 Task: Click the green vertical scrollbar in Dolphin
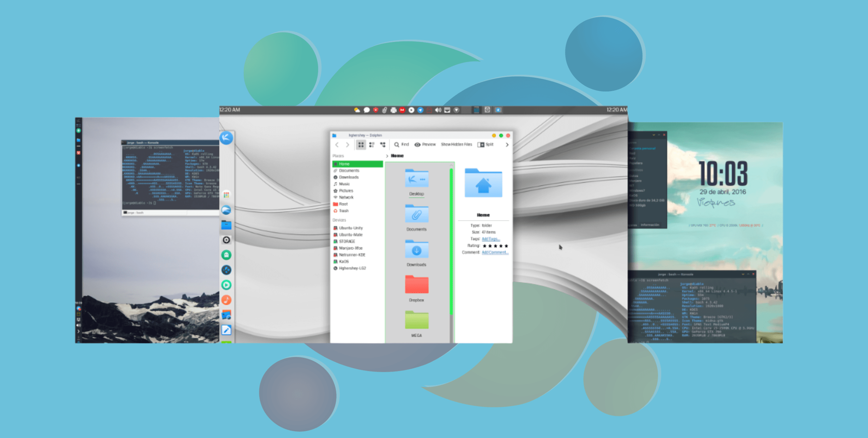pyautogui.click(x=451, y=241)
